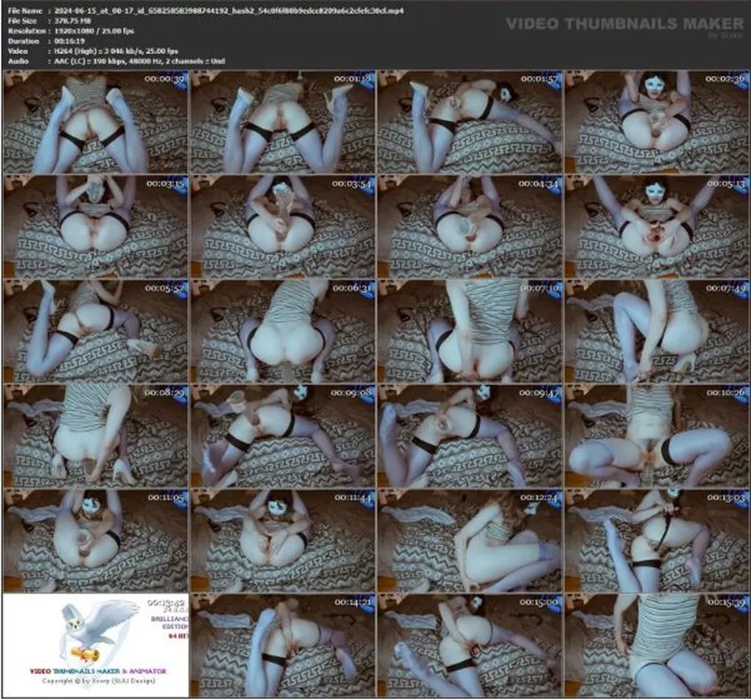Choose the frame stamped 00:05:13

(x=657, y=227)
